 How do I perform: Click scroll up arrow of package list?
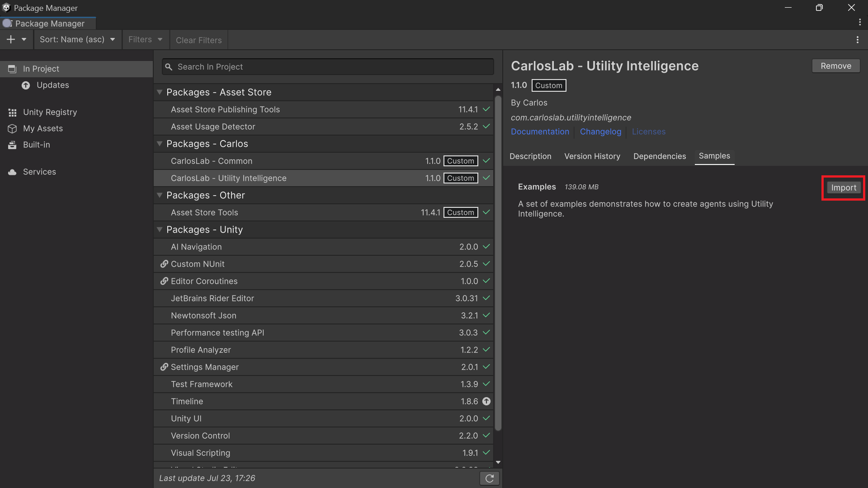click(498, 89)
